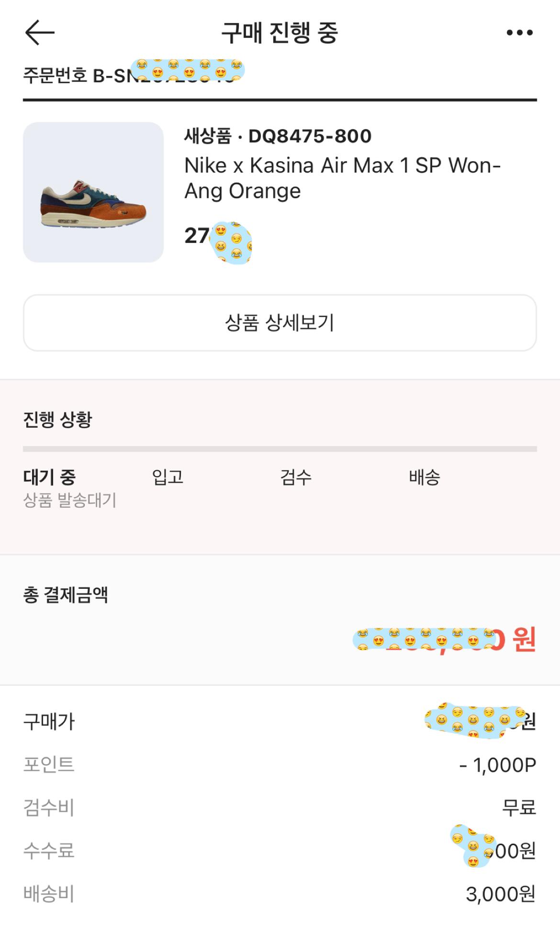Tap the back arrow icon
The width and height of the screenshot is (560, 925).
(x=40, y=33)
